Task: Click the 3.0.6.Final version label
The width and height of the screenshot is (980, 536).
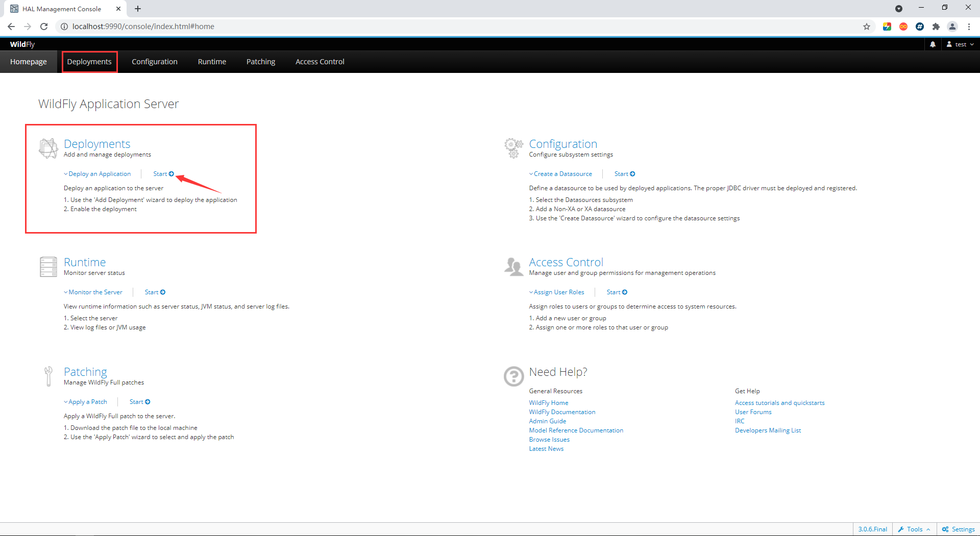Action: [872, 529]
